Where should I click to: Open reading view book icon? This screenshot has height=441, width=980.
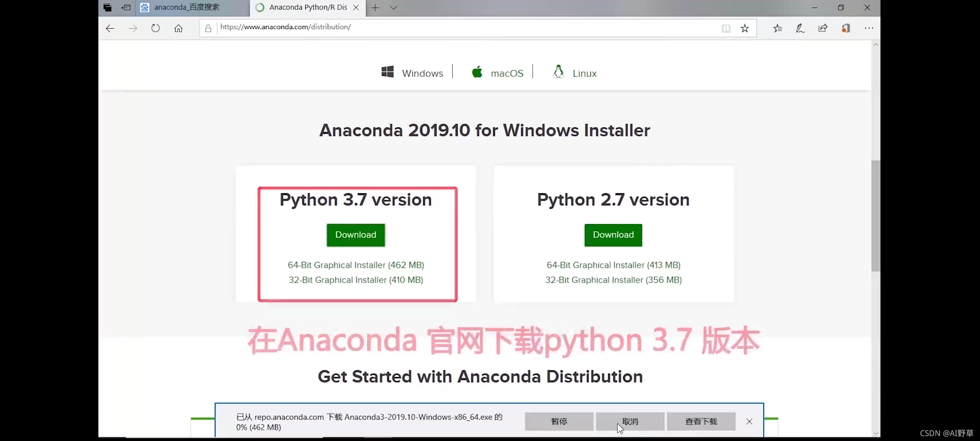tap(726, 28)
